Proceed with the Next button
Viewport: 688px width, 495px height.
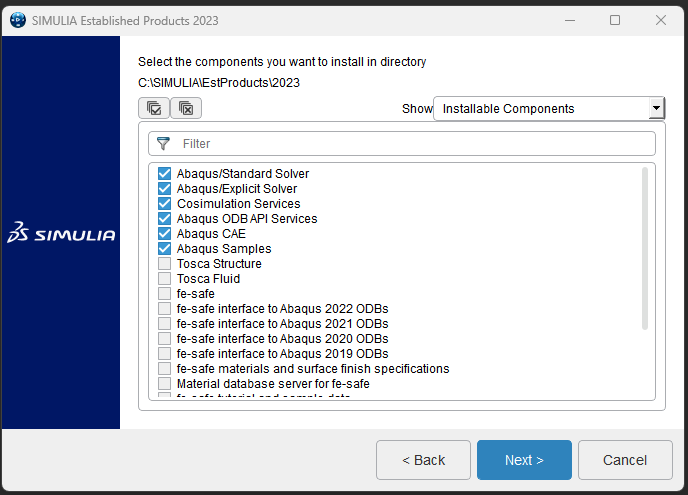pos(524,460)
